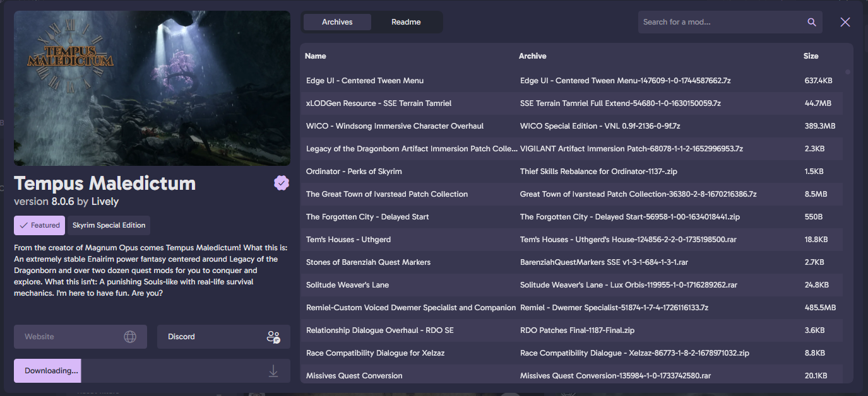Select Solitude Weaver's Lane name cell
Screen dimensions: 868x396
coord(347,285)
